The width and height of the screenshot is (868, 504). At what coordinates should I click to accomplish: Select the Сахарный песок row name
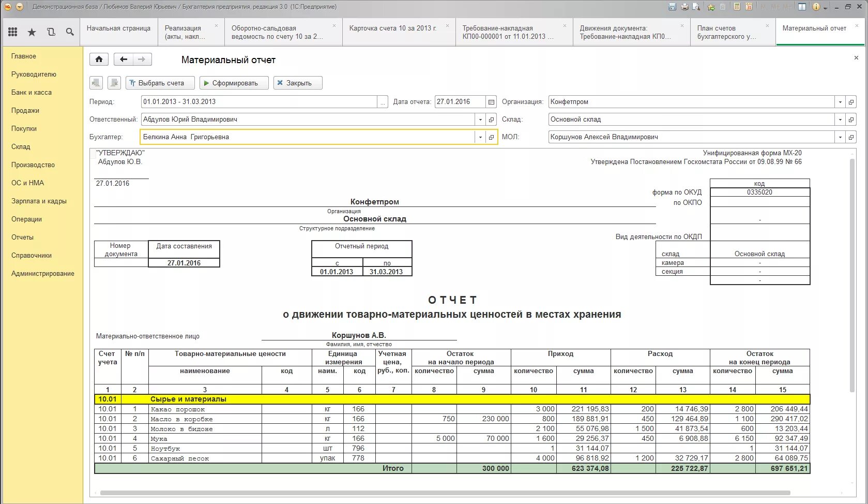pyautogui.click(x=180, y=458)
